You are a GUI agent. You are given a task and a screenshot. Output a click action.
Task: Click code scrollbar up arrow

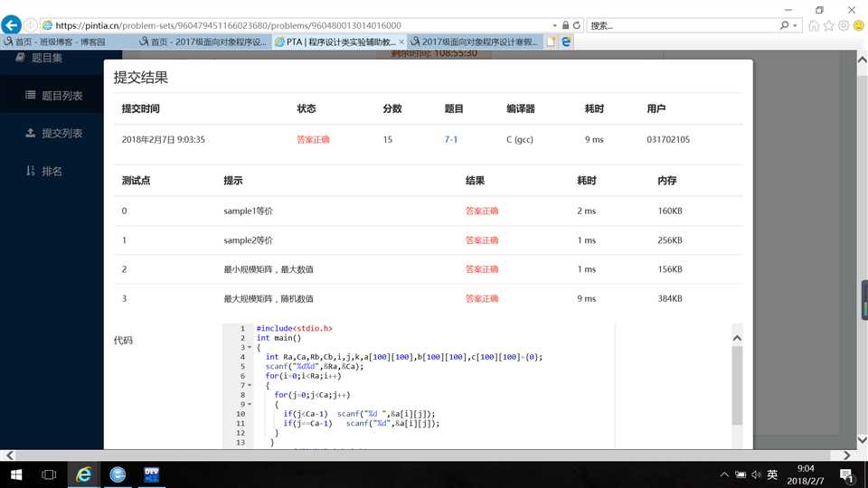point(737,338)
